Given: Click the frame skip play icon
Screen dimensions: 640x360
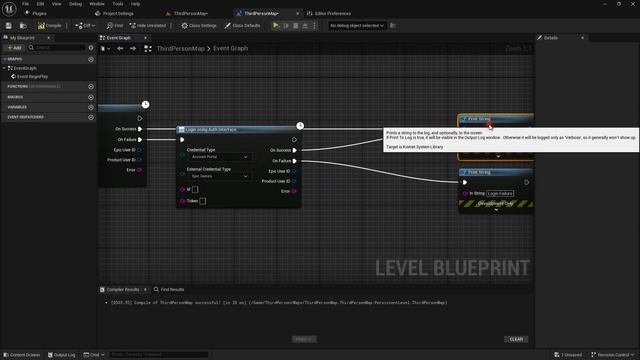Looking at the screenshot, I should [287, 26].
